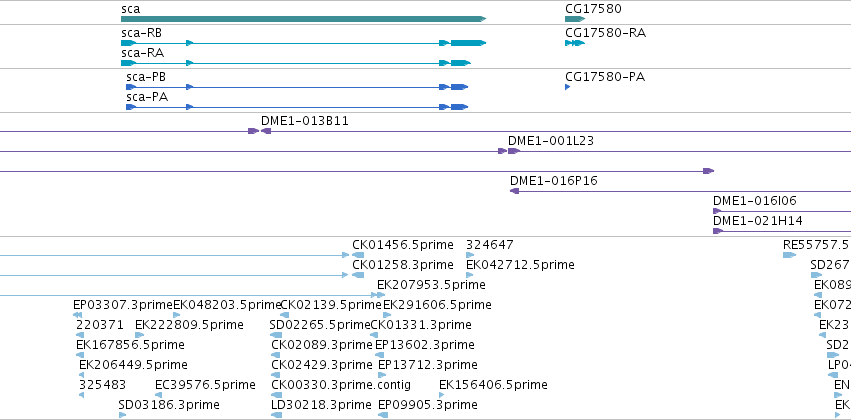
Task: Click the EK222809.5prime EST arrow
Action: pos(138,335)
